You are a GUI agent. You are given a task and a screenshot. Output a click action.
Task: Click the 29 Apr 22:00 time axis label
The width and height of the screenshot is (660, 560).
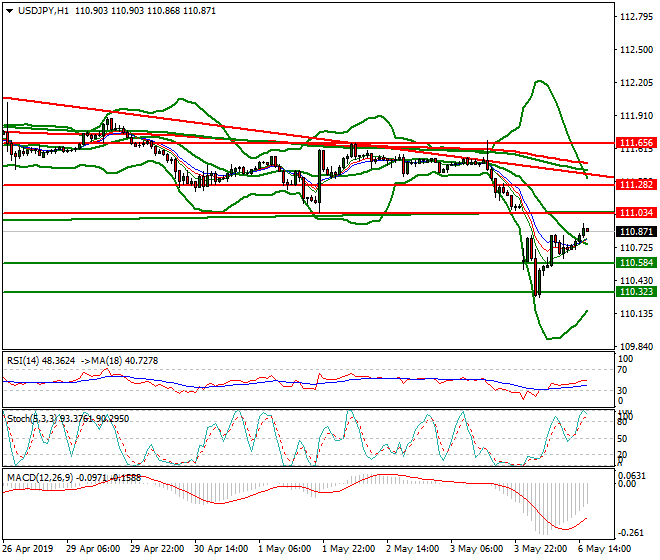pyautogui.click(x=157, y=549)
